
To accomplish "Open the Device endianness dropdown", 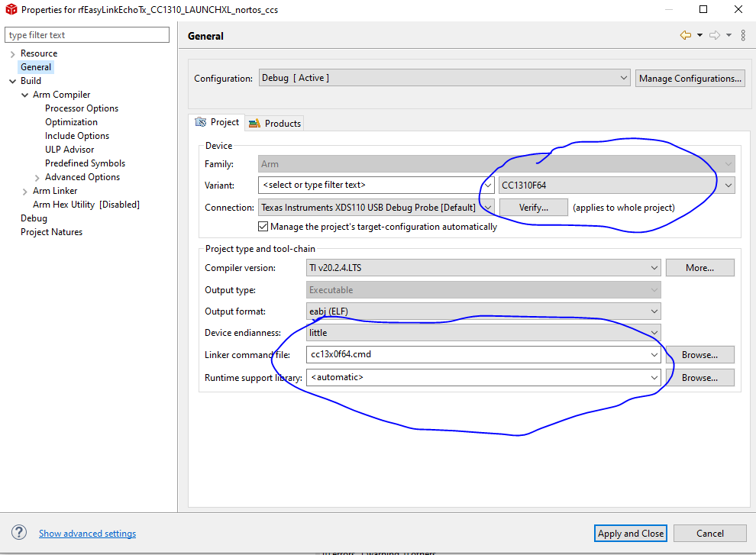I will tap(483, 333).
